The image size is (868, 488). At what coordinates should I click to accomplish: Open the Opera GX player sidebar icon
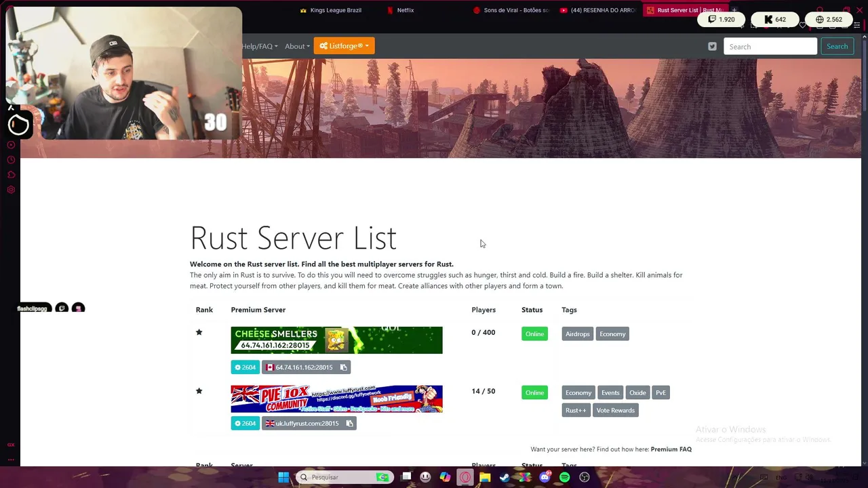point(11,145)
